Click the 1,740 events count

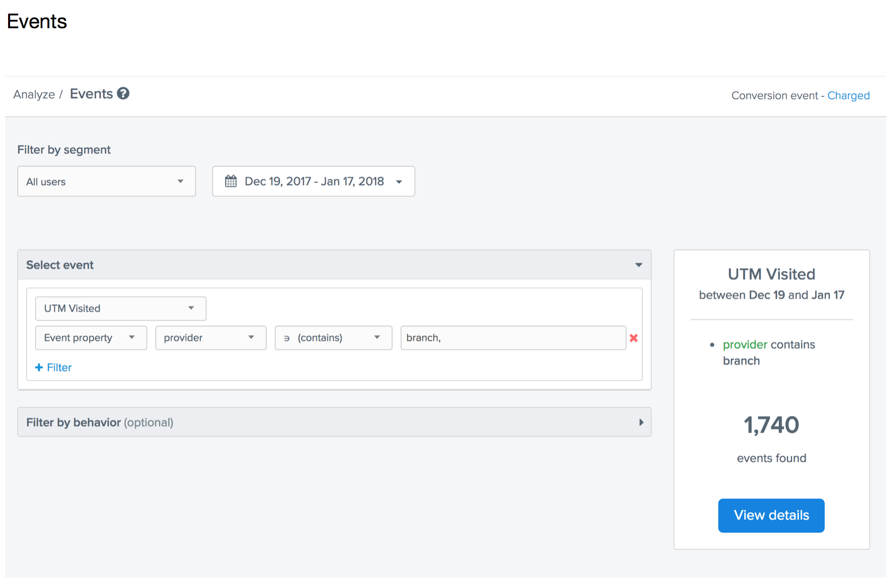771,425
